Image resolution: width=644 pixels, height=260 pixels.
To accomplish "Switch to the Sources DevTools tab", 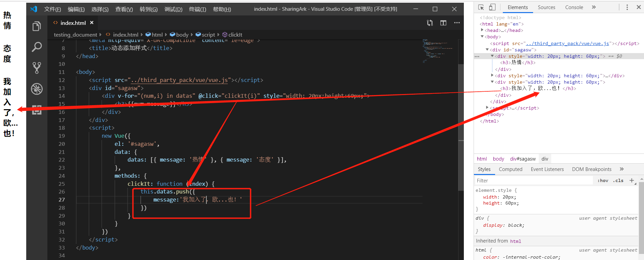I will click(x=546, y=7).
